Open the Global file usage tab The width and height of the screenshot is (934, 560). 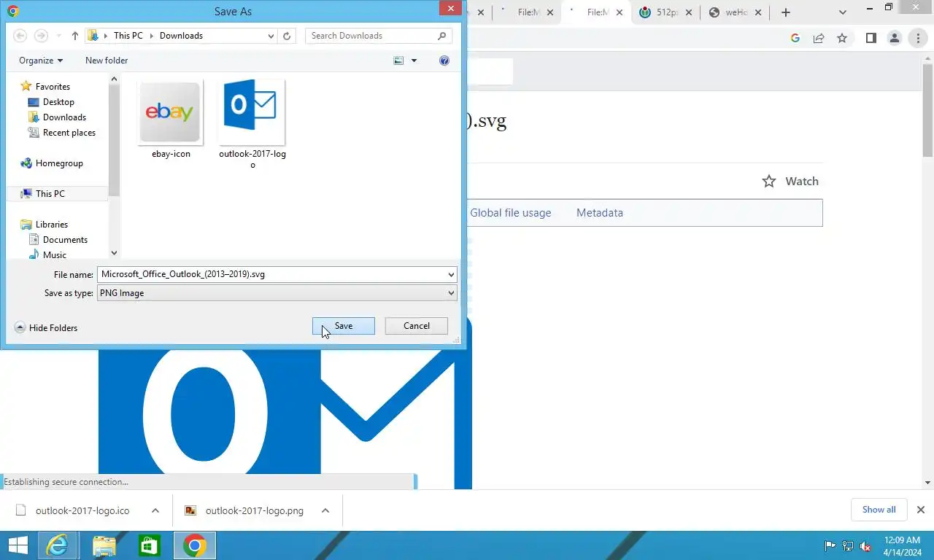click(511, 213)
